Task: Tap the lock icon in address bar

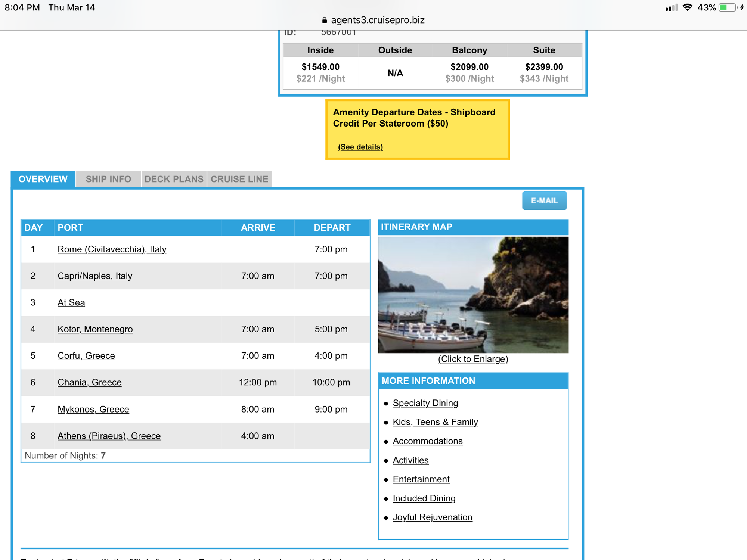Action: pos(324,20)
